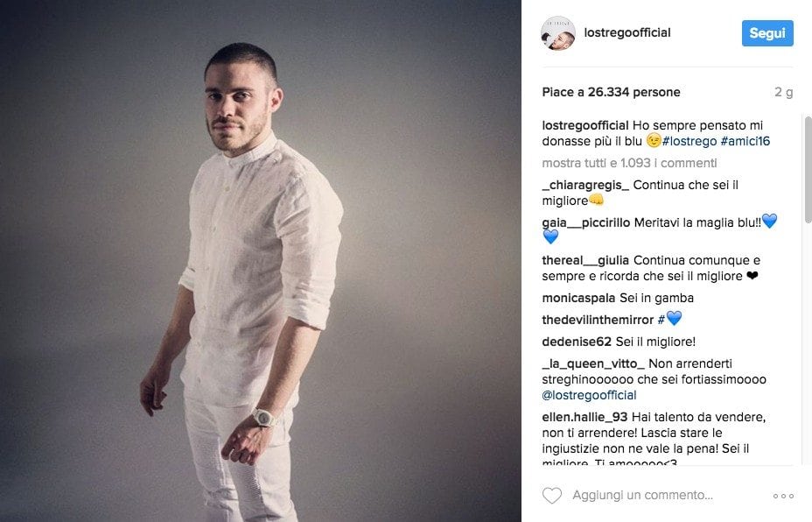This screenshot has width=812, height=522.
Task: Visit the monicaspala profile
Action: [578, 298]
